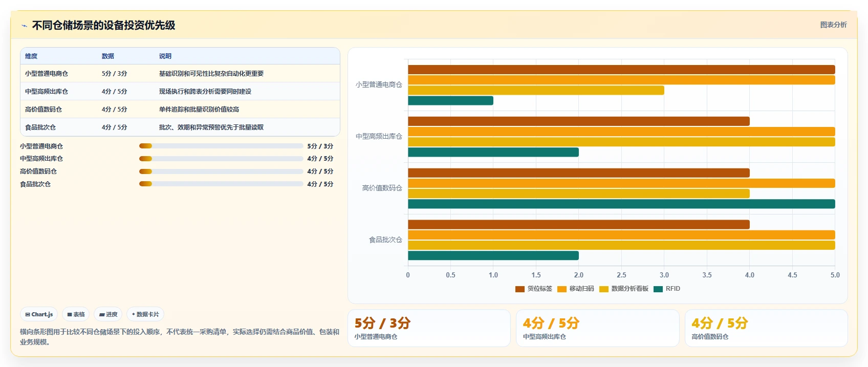The width and height of the screenshot is (868, 367).
Task: Click the 小型普通电商仓 progress bar
Action: (221, 146)
